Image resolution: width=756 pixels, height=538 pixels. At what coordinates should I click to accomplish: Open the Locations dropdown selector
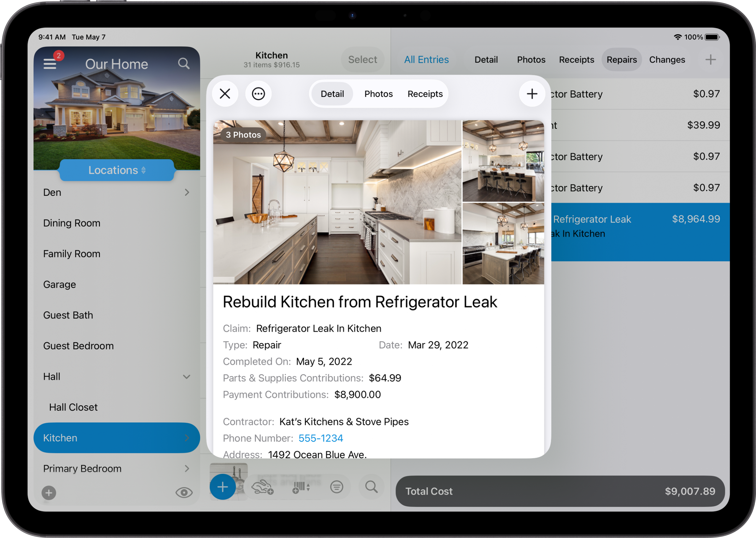(117, 170)
